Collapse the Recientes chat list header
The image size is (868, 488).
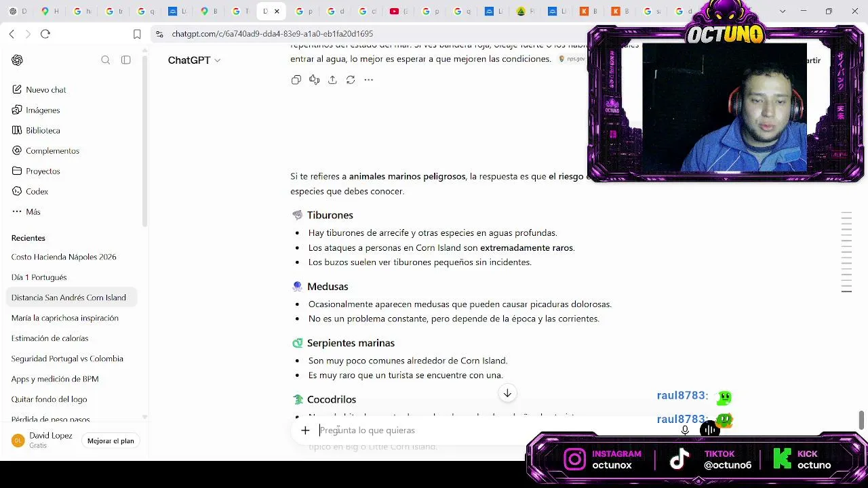(x=28, y=238)
